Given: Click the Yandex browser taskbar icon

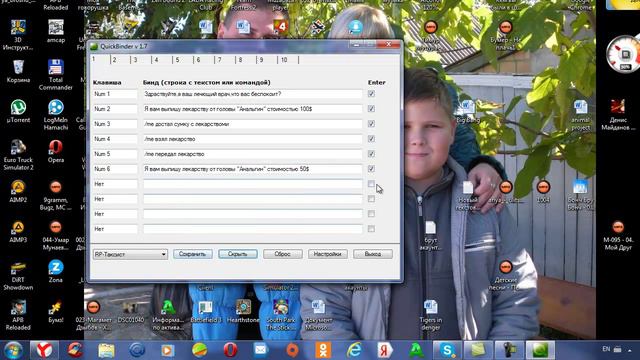Looking at the screenshot, I should point(44,350).
